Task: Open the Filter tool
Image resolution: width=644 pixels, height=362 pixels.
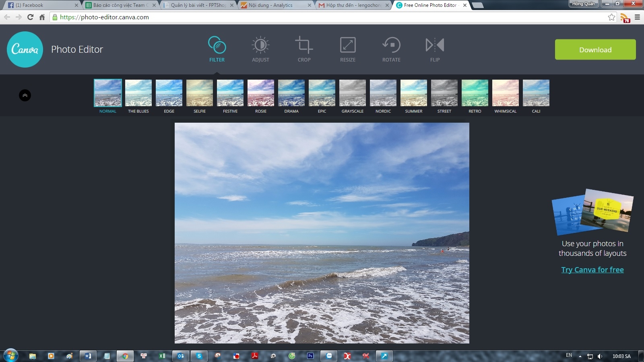Action: point(217,49)
